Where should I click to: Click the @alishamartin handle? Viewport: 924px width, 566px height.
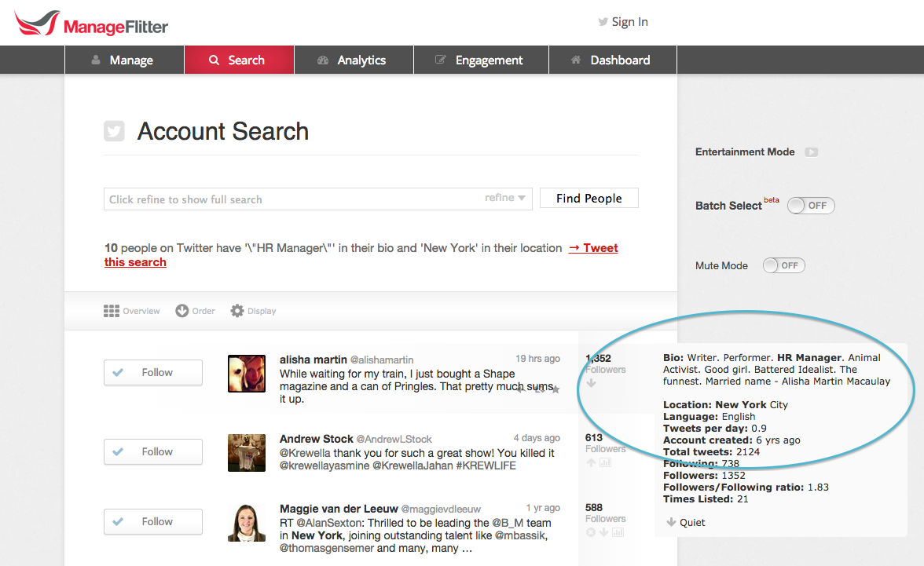tap(382, 360)
